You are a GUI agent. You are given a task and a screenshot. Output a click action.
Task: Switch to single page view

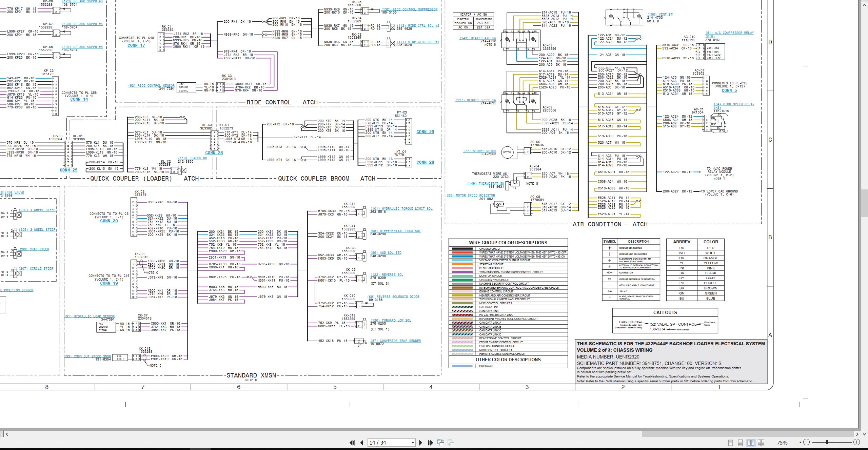point(730,443)
